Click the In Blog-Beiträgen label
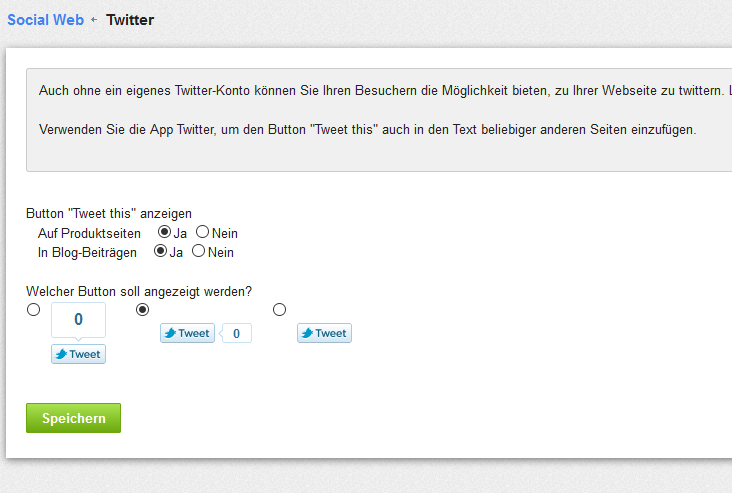Viewport: 732px width, 493px height. click(87, 252)
